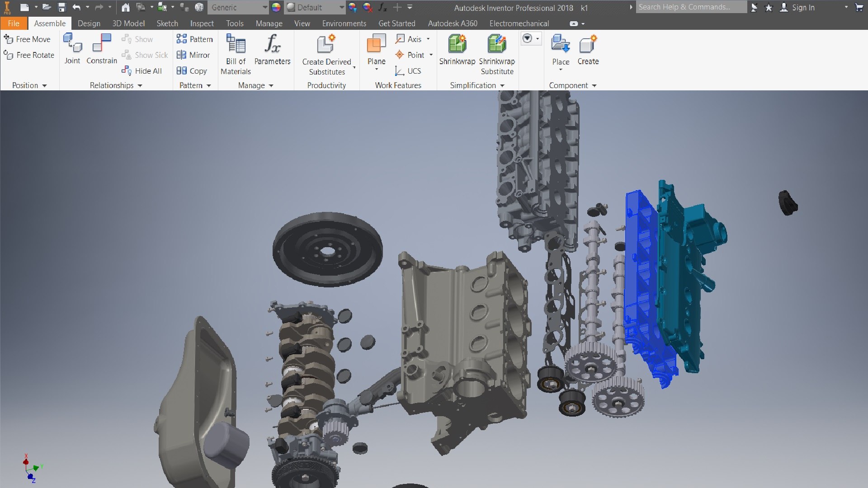Expand the Manage panel dropdown
This screenshot has width=868, height=488.
(256, 85)
